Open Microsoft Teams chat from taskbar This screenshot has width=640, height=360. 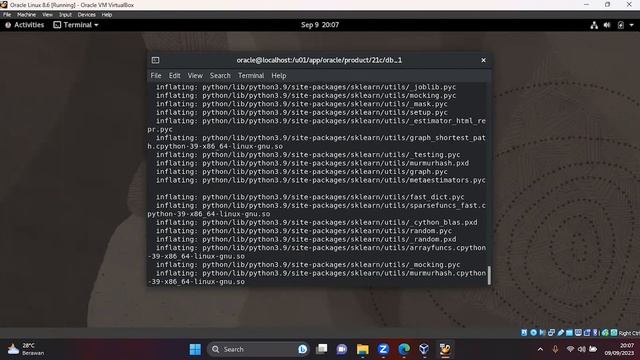(342, 349)
